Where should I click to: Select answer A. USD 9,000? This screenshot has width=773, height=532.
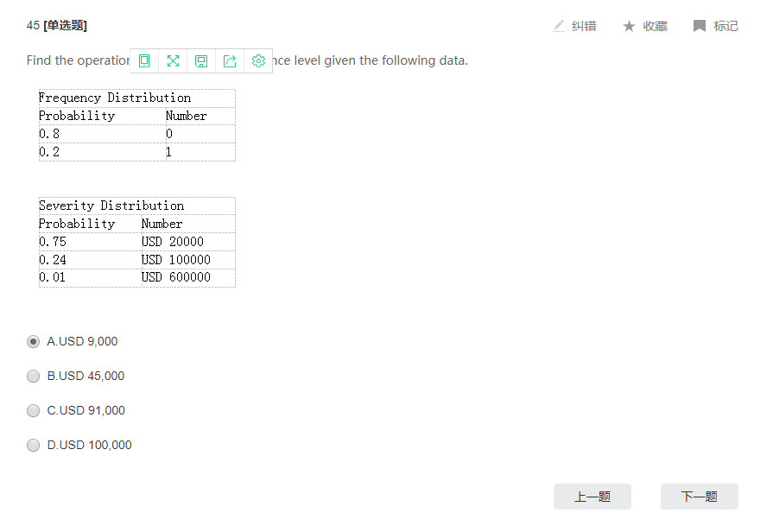click(34, 341)
